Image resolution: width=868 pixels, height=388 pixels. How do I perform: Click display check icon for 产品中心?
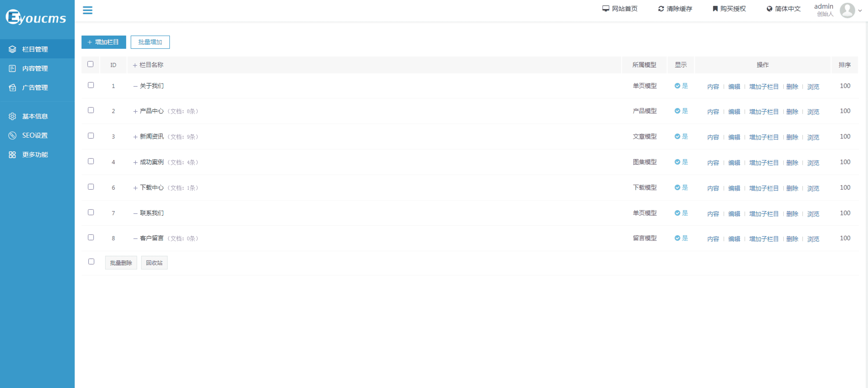coord(677,111)
